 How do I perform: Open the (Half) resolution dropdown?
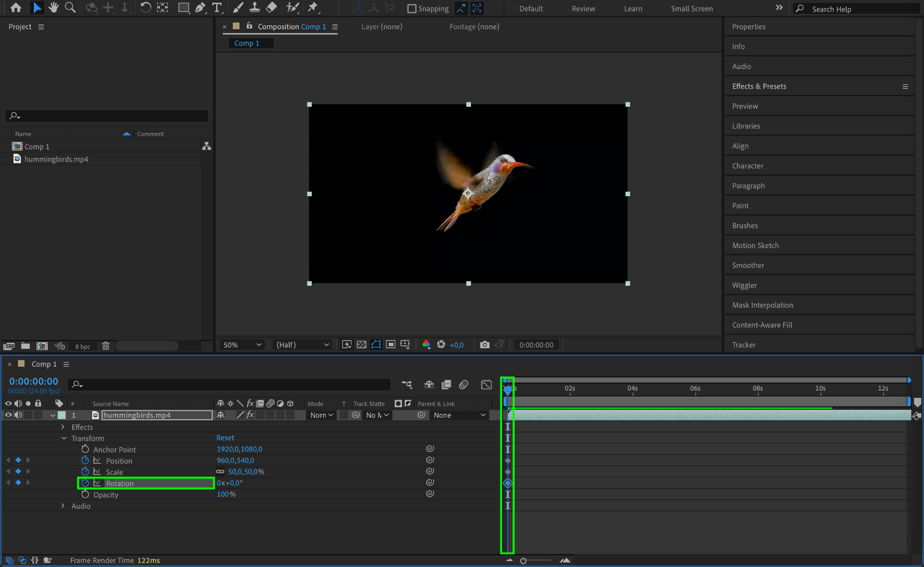click(302, 345)
